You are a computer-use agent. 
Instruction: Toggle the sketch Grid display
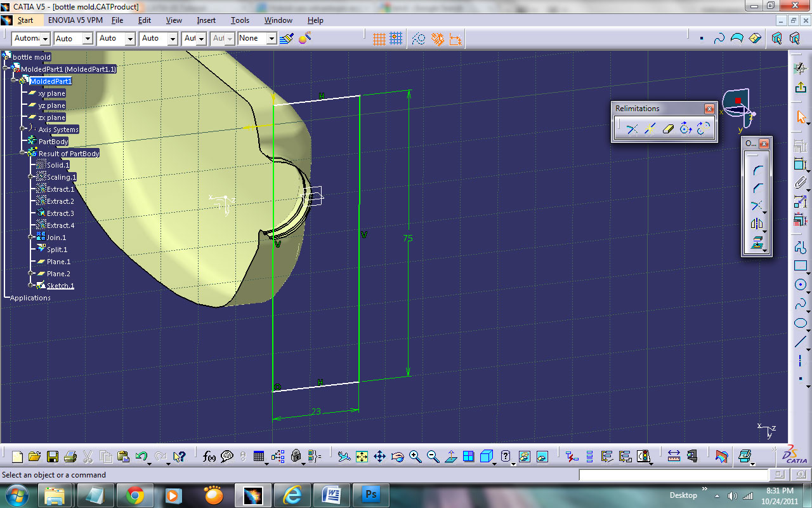(x=379, y=38)
